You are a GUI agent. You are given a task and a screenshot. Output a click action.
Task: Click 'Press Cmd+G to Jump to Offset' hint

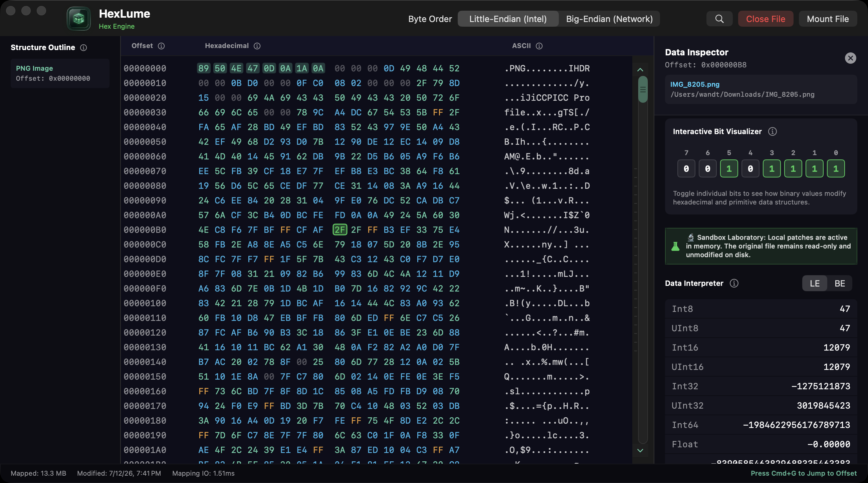(804, 474)
